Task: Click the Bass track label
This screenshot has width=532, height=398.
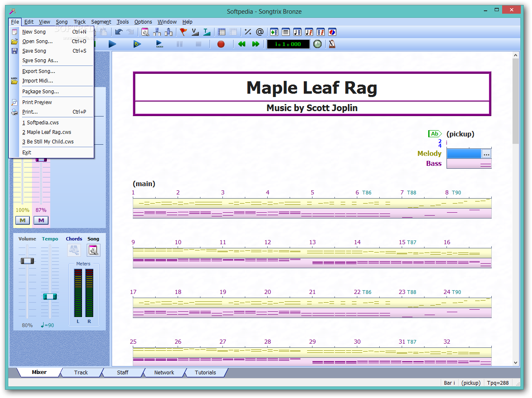Action: pyautogui.click(x=434, y=163)
